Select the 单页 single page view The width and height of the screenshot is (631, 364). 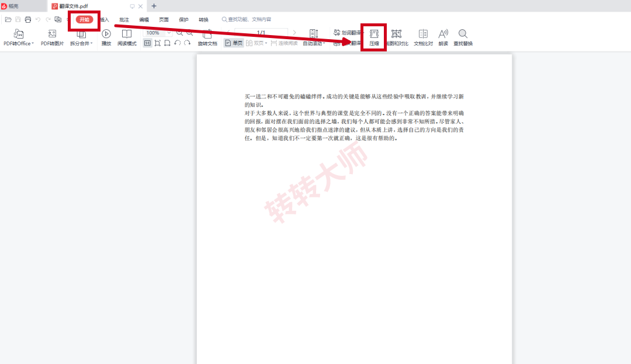[234, 43]
